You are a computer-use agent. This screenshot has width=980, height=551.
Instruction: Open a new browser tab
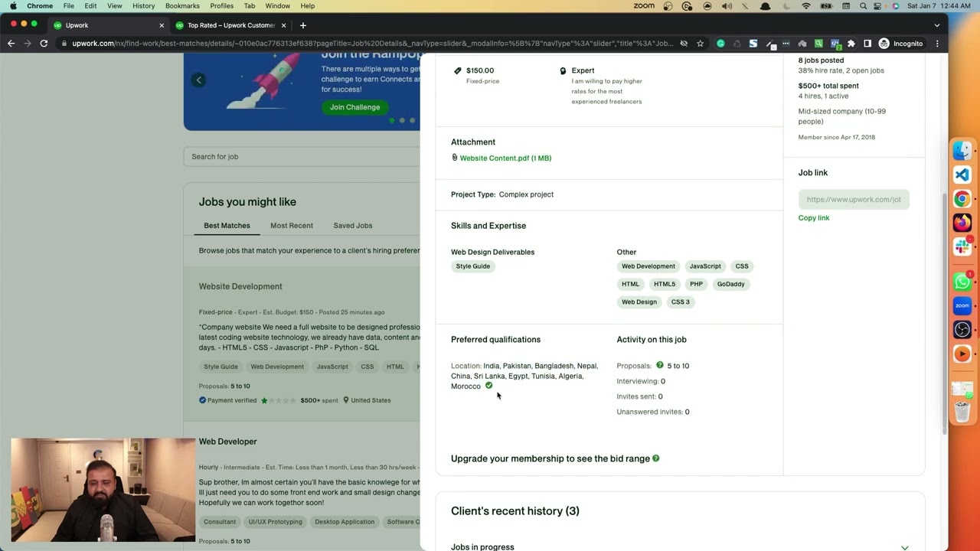(303, 25)
